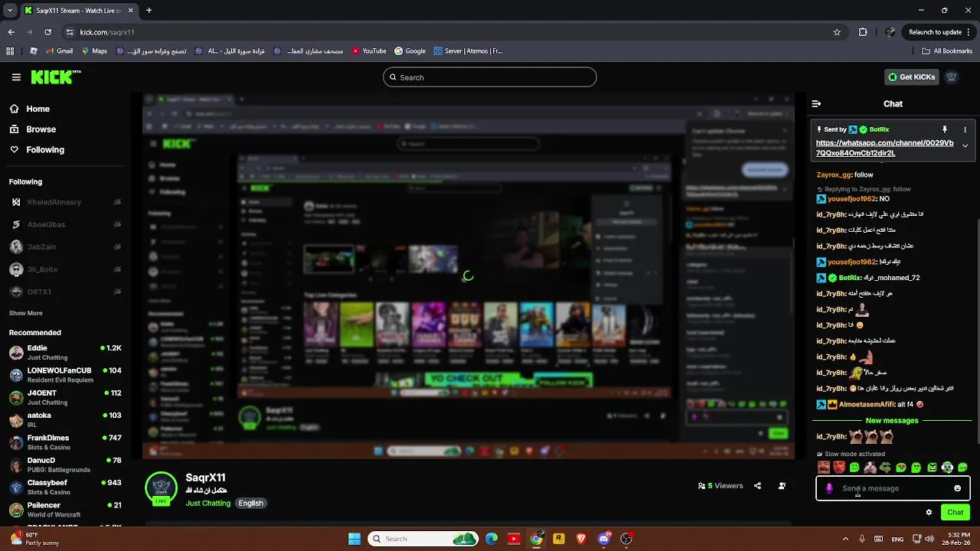This screenshot has width=980, height=551.
Task: Show hidden system tray icons
Action: click(845, 539)
